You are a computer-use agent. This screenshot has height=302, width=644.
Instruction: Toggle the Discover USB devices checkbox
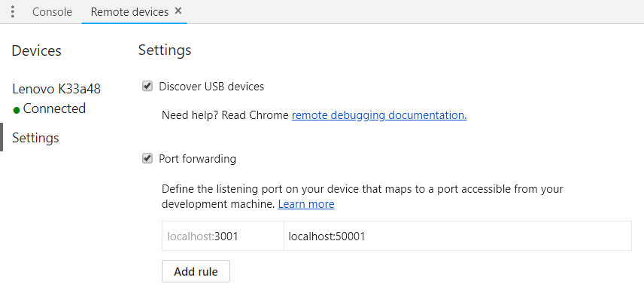[147, 86]
